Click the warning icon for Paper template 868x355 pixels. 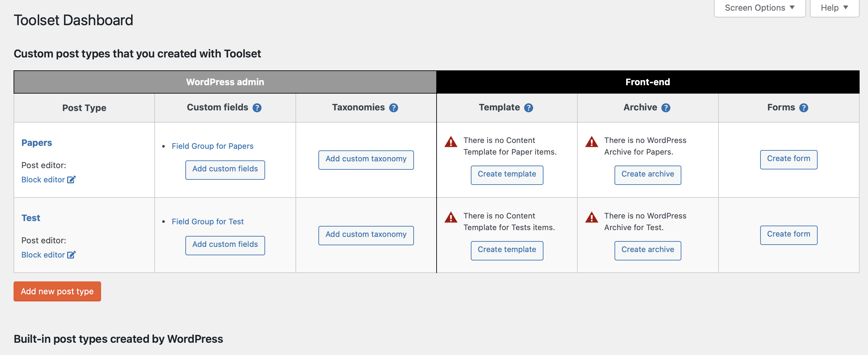(450, 142)
